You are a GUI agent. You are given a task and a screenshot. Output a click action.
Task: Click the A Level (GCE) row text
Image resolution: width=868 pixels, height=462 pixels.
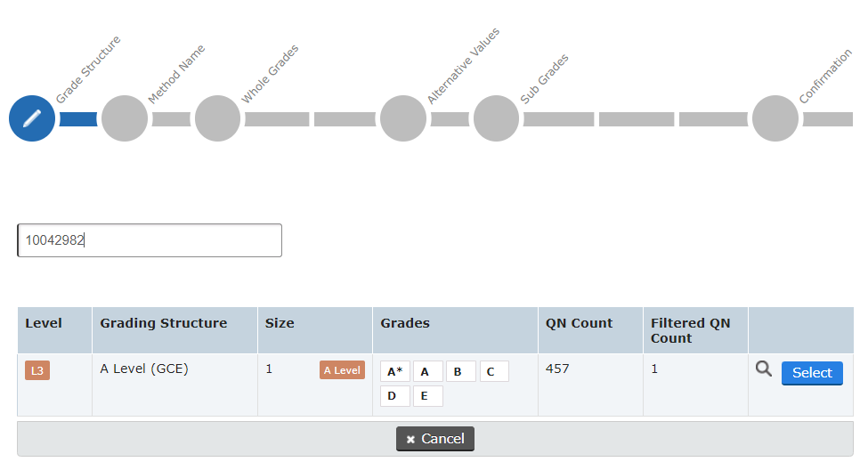point(144,368)
